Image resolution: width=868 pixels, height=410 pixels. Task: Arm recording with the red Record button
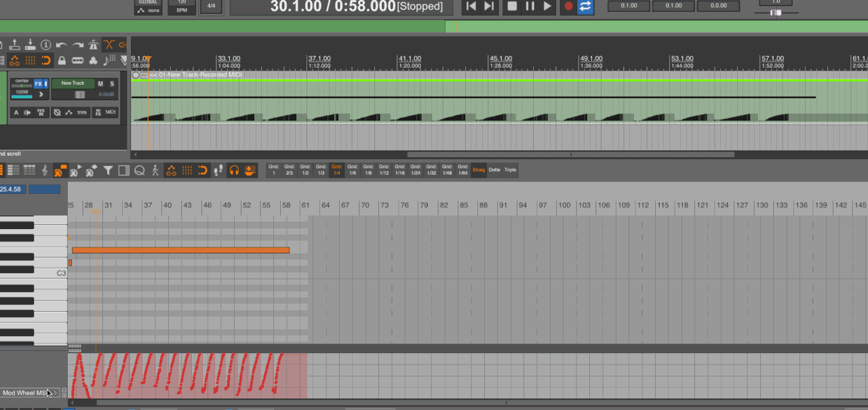pyautogui.click(x=568, y=6)
